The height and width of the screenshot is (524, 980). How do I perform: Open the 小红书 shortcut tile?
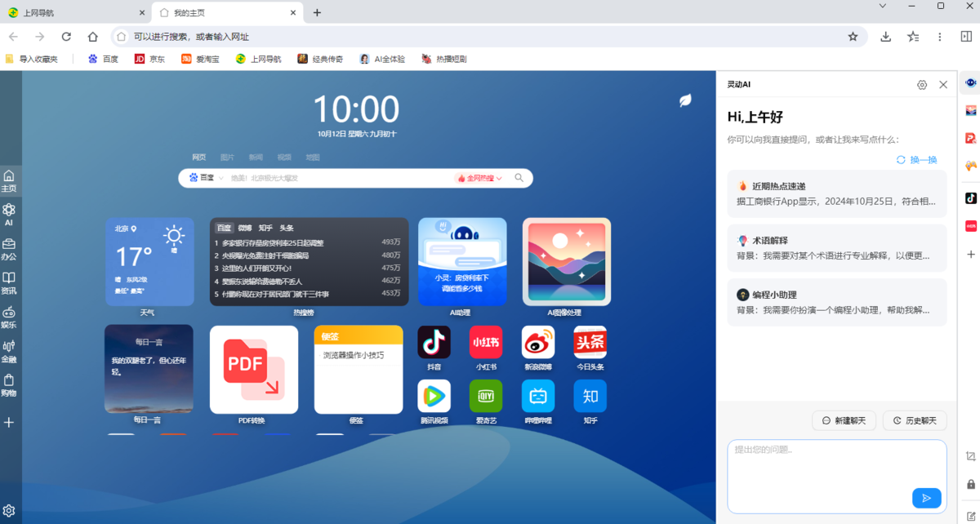tap(486, 342)
